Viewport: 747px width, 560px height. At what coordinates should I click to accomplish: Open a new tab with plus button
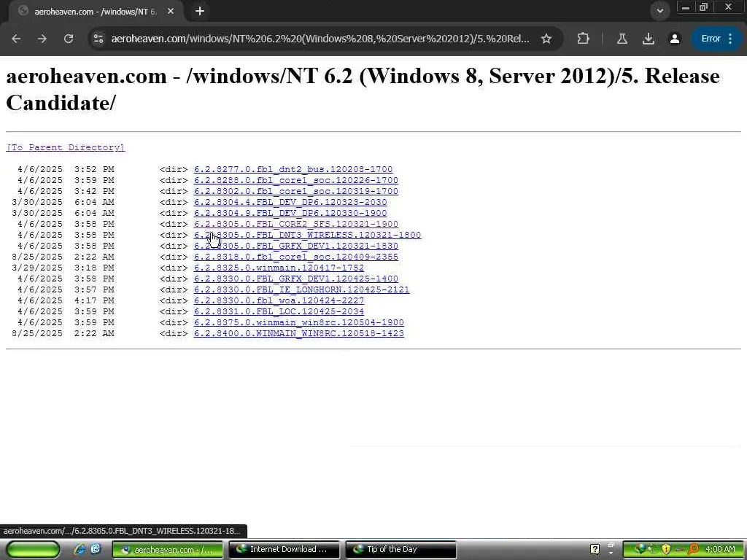point(200,11)
